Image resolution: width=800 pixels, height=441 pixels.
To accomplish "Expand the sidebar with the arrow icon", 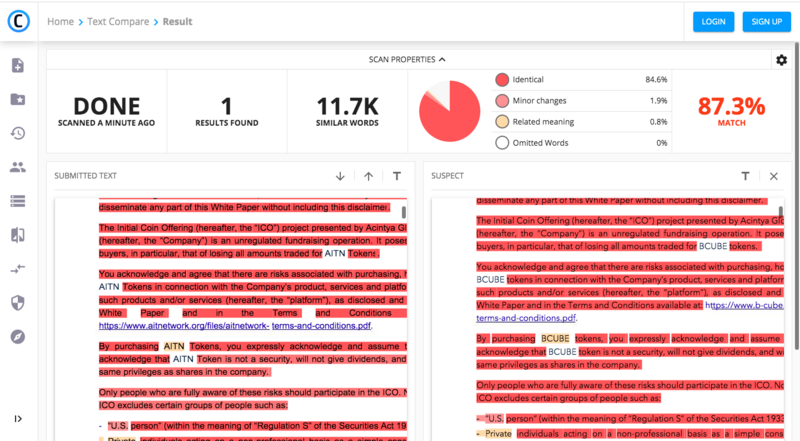I will pyautogui.click(x=18, y=419).
